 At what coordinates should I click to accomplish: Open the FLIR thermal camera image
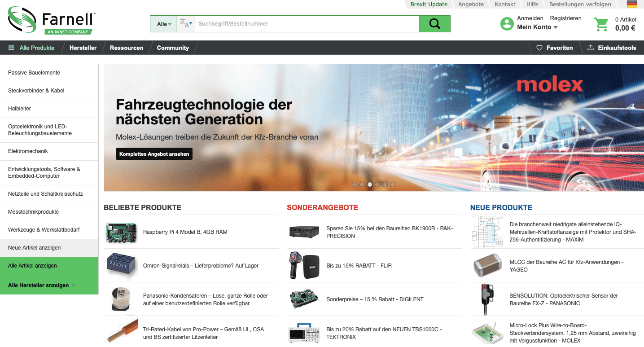pos(304,266)
